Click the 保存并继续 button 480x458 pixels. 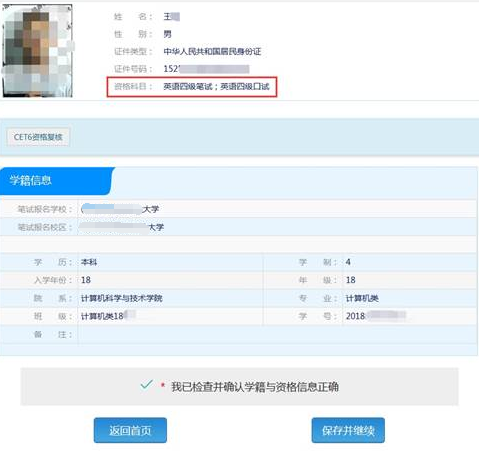pyautogui.click(x=348, y=430)
